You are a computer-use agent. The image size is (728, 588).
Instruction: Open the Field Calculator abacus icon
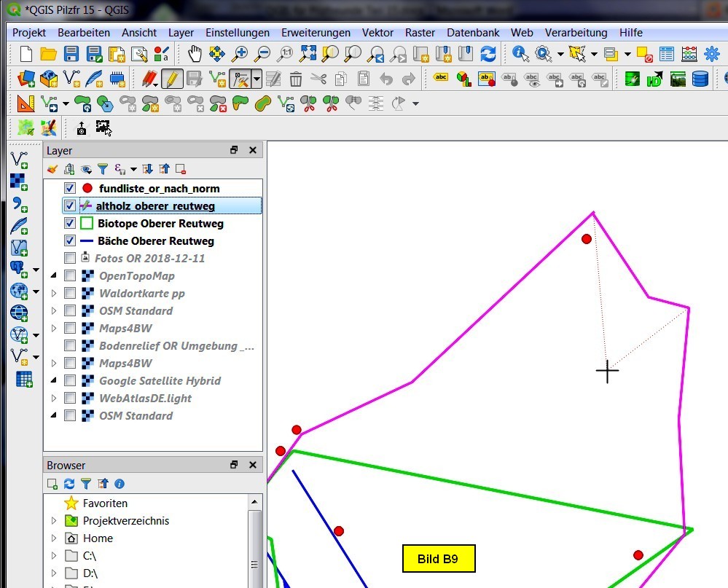pyautogui.click(x=689, y=54)
